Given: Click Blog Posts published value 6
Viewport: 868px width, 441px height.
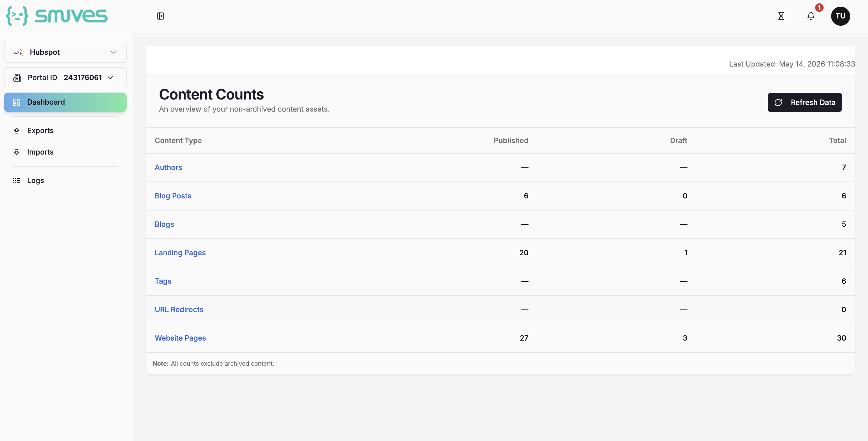Looking at the screenshot, I should click(x=526, y=196).
